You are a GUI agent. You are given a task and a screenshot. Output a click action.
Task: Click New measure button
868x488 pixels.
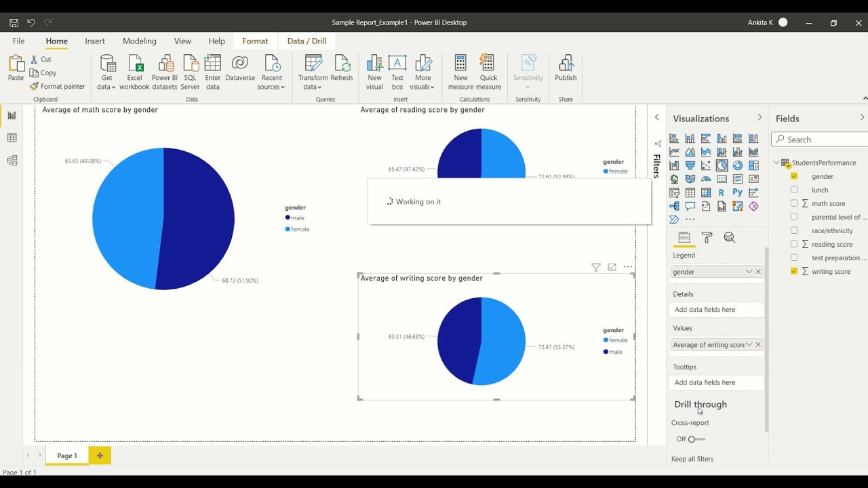point(460,73)
